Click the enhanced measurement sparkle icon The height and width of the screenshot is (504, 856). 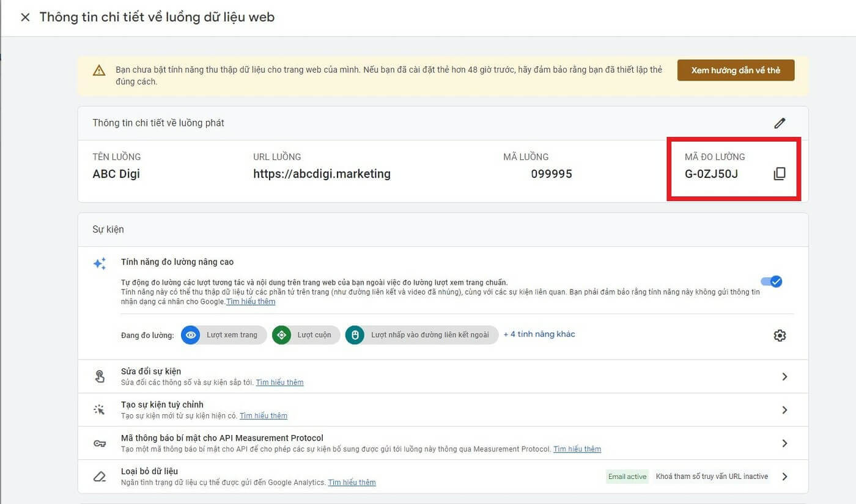[x=100, y=264]
